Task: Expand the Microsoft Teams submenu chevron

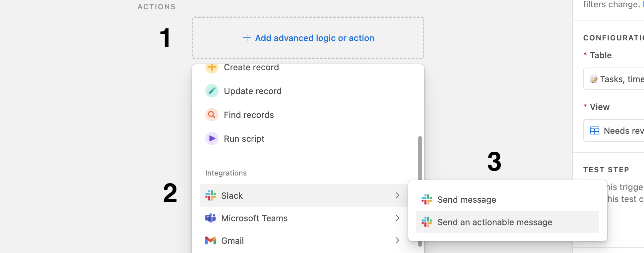Action: click(x=397, y=218)
